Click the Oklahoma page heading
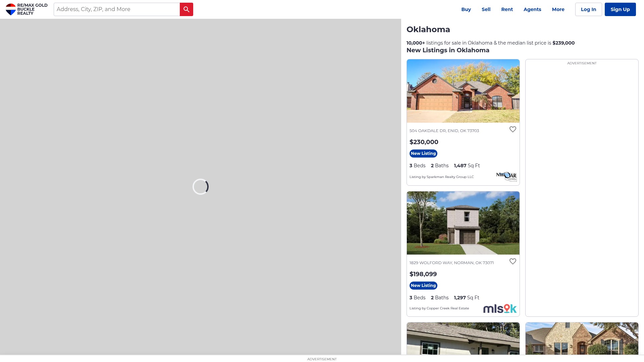 428,29
